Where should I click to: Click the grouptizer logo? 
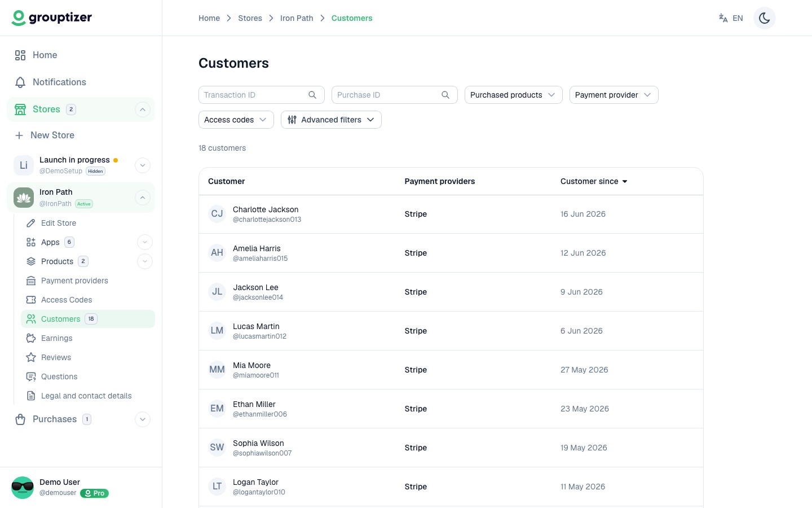[x=52, y=18]
